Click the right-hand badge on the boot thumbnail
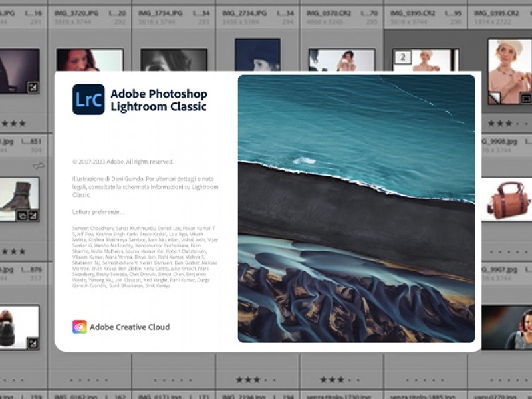The image size is (532, 399). tap(33, 215)
